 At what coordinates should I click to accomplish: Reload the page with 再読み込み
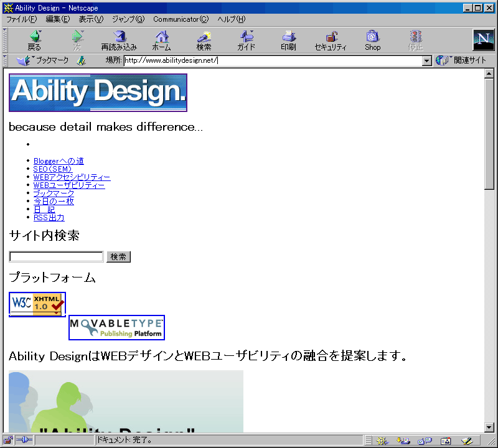click(119, 40)
